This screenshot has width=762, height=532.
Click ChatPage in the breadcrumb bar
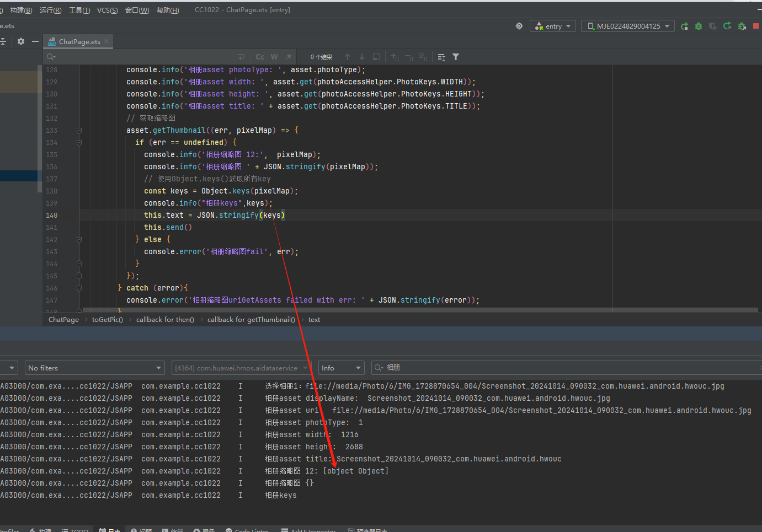pyautogui.click(x=63, y=320)
